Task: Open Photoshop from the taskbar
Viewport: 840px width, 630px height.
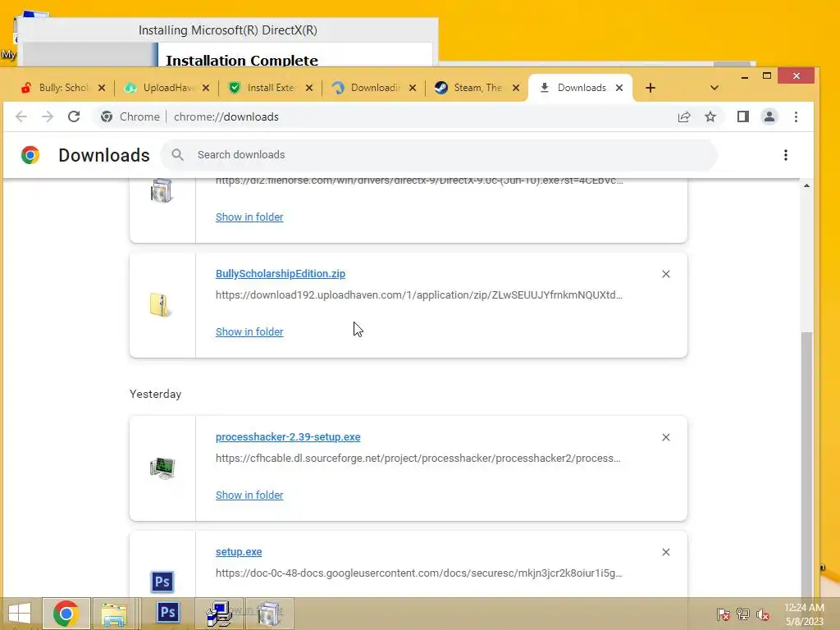Action: [168, 613]
